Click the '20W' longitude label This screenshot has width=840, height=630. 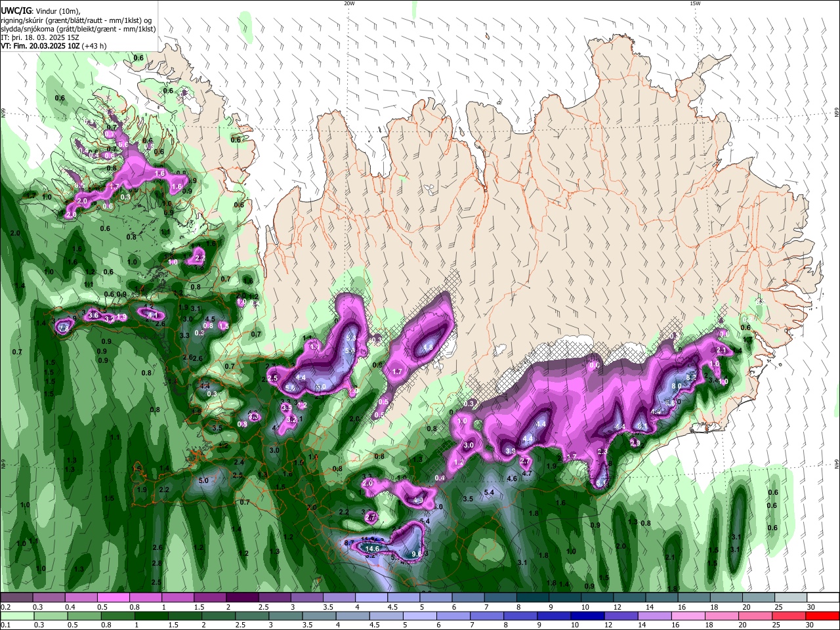349,3
